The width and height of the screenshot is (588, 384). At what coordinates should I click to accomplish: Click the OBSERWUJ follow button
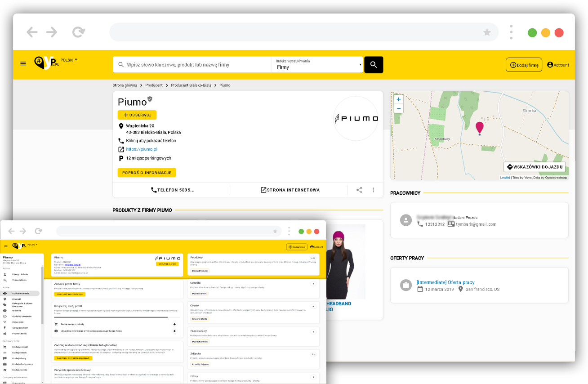pyautogui.click(x=137, y=115)
